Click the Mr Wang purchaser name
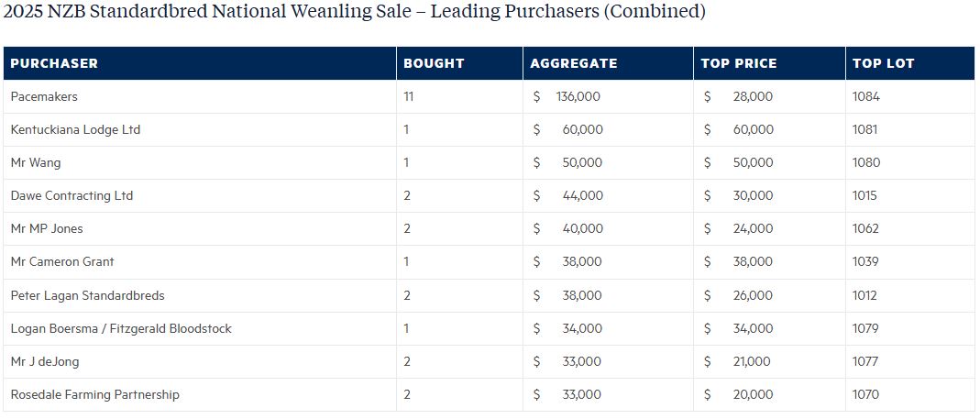The height and width of the screenshot is (419, 980). (x=36, y=162)
